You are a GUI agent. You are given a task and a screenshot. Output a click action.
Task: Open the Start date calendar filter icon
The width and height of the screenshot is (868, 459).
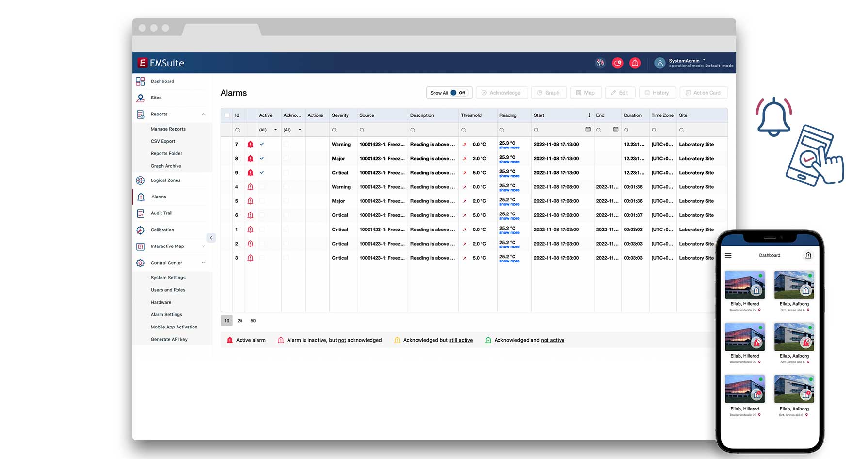(588, 130)
